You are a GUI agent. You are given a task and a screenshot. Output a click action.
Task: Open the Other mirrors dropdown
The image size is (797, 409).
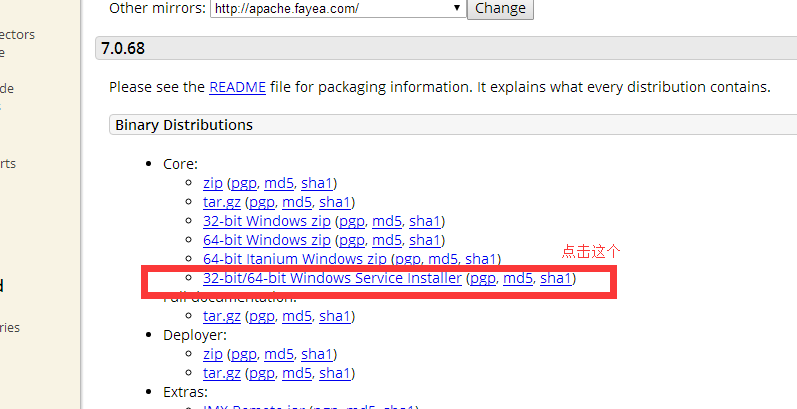pyautogui.click(x=337, y=8)
